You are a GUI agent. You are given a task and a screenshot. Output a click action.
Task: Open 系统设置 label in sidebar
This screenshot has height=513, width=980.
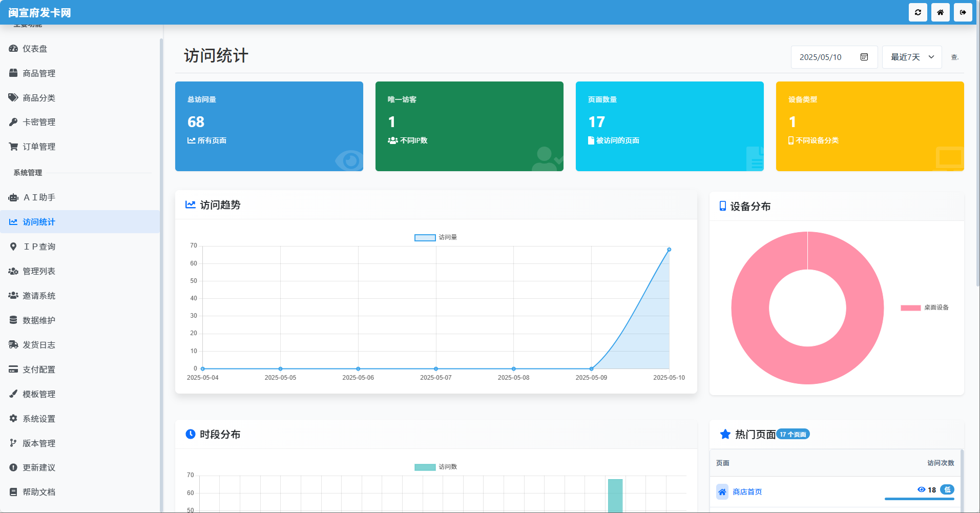(39, 419)
